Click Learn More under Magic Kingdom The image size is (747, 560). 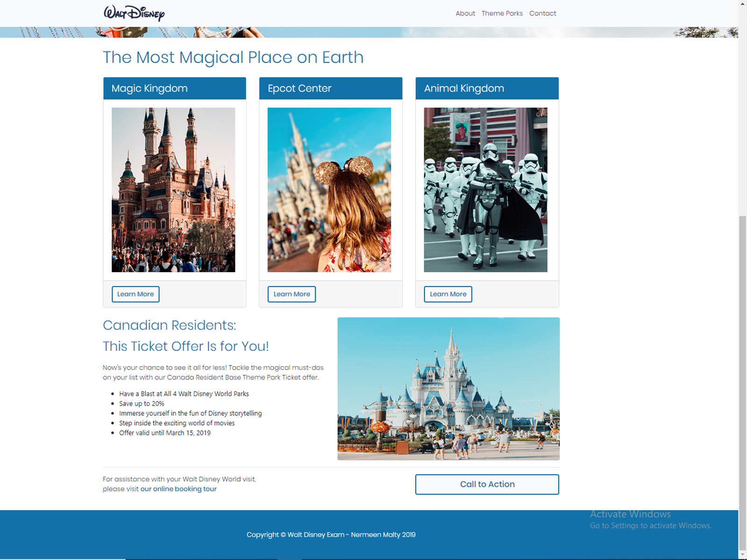[135, 294]
